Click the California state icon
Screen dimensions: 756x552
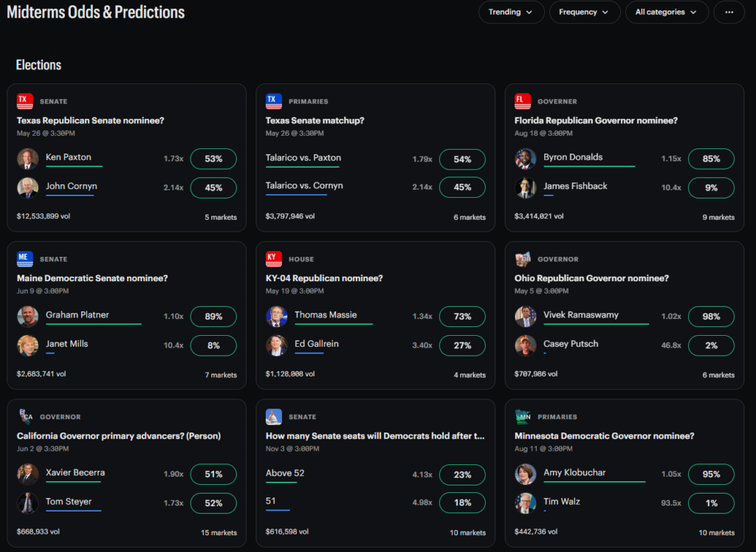pos(25,416)
